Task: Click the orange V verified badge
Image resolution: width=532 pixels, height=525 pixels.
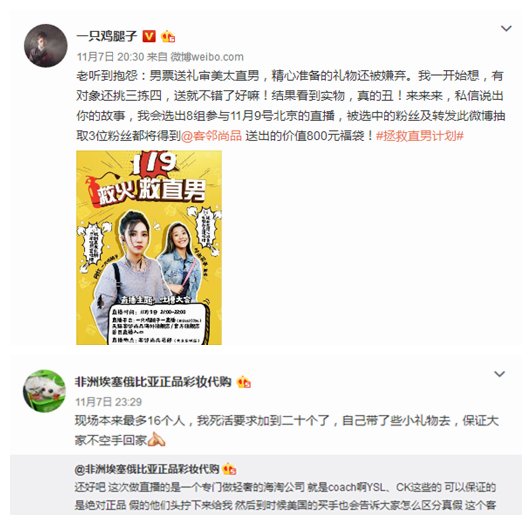Action: point(149,36)
